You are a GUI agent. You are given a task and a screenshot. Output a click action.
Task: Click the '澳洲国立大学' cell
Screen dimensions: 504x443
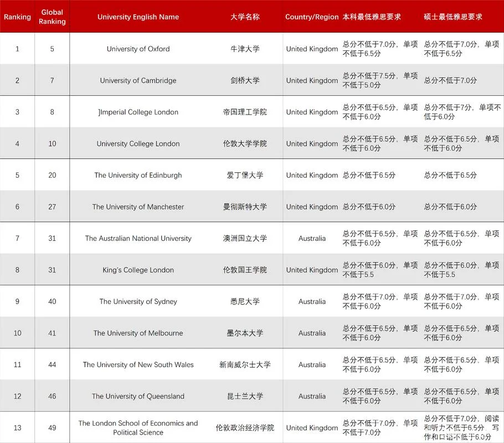(245, 238)
